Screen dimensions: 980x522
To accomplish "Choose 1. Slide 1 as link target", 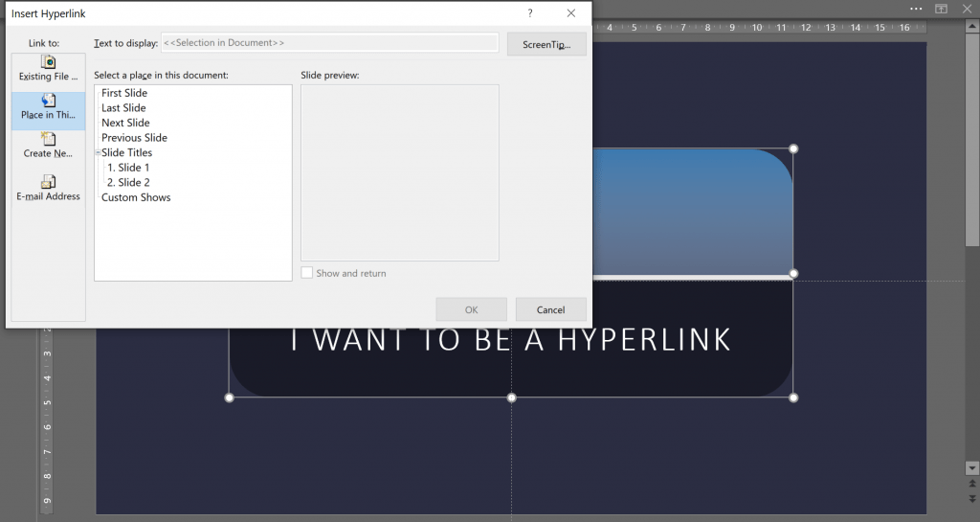I will (x=128, y=168).
